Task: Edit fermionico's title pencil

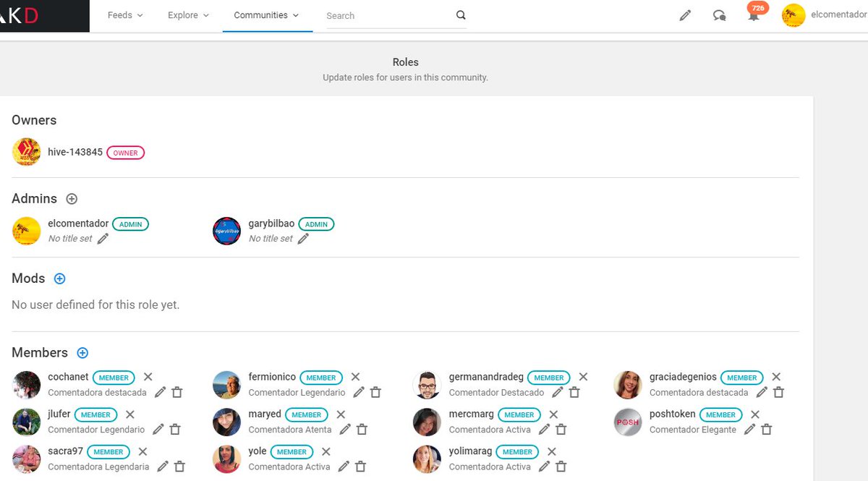Action: 359,392
